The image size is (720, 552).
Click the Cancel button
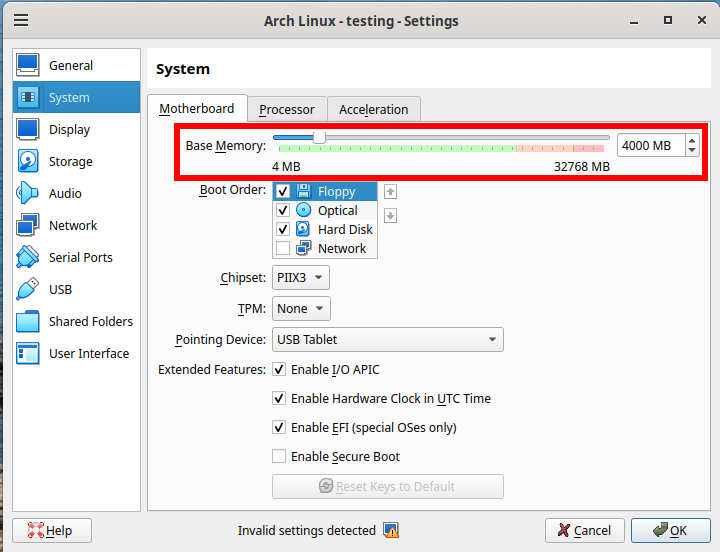[585, 530]
